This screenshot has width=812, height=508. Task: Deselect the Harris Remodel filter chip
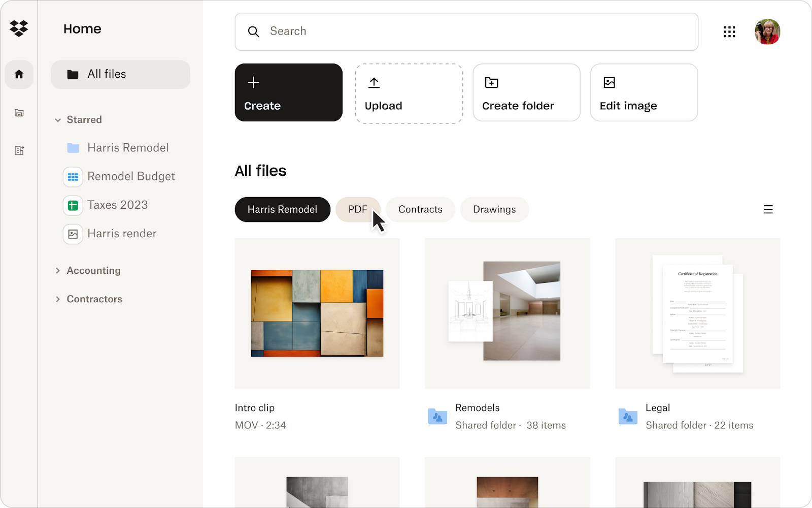282,209
